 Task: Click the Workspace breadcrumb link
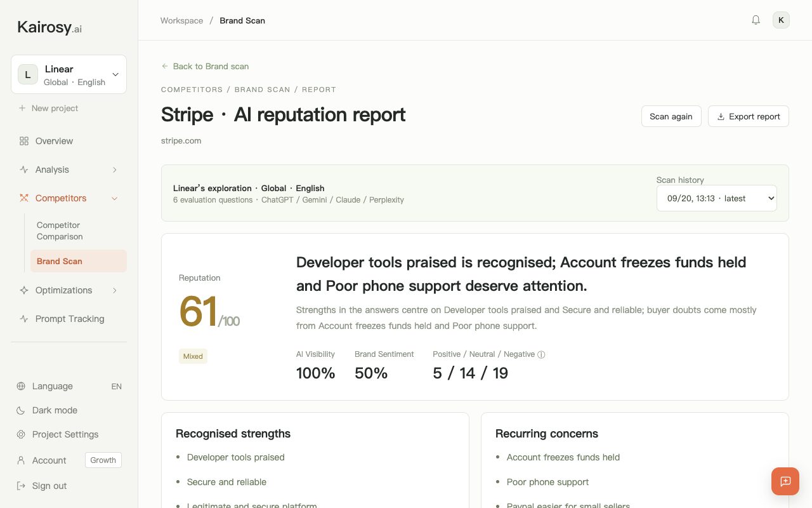coord(181,20)
